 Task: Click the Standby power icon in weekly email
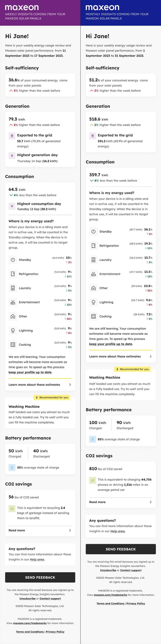coord(13,260)
